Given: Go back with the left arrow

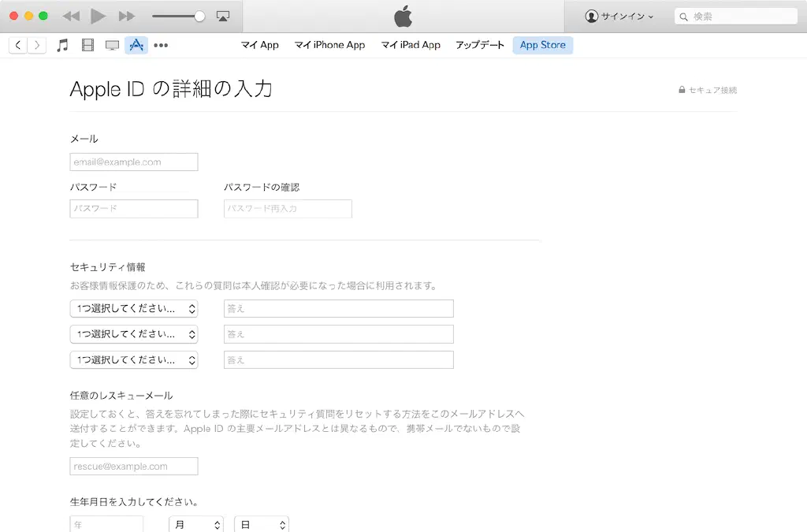Looking at the screenshot, I should [x=18, y=45].
